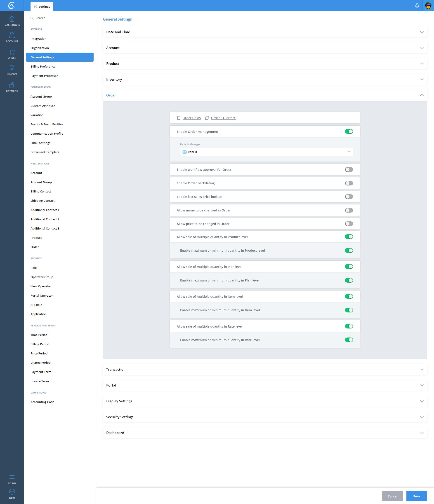434x504 pixels.
Task: Select Billing Preference in settings menu
Action: click(43, 66)
